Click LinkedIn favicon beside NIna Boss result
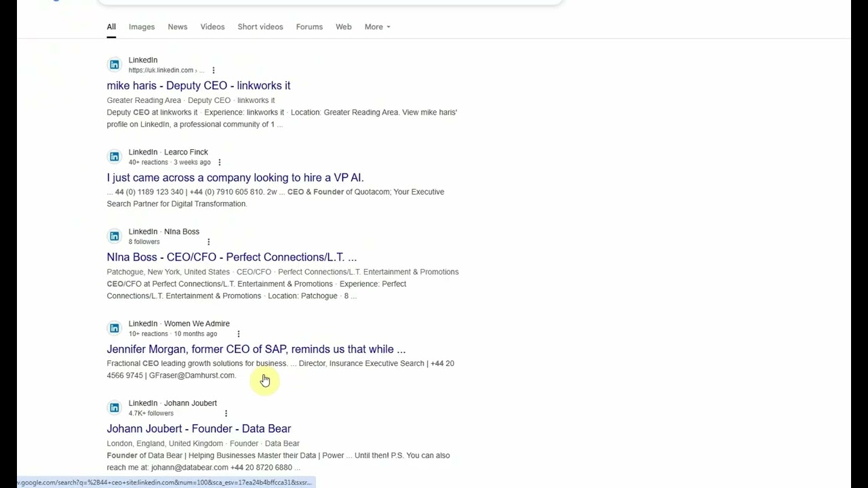868x488 pixels. [114, 236]
